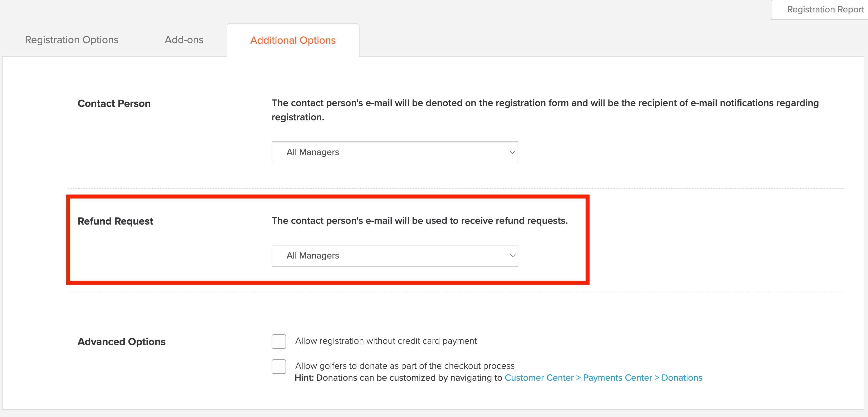Check Allow golfers to donate checkbox
This screenshot has width=868, height=417.
[x=279, y=366]
